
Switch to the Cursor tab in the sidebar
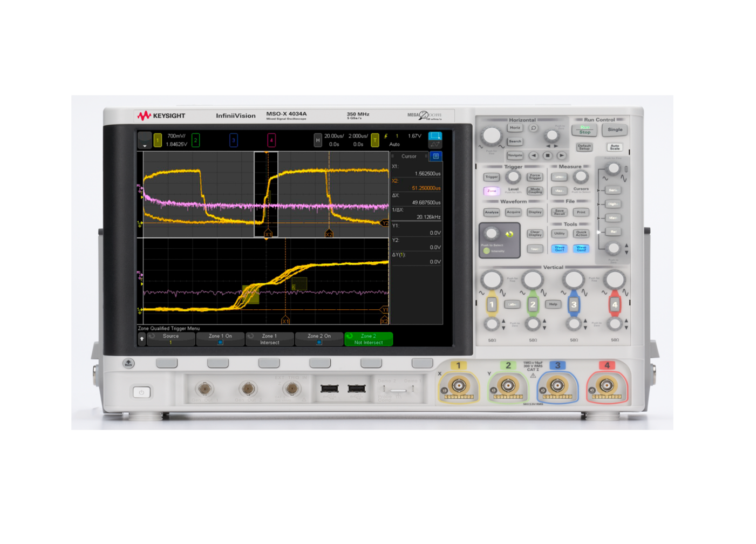coord(408,156)
